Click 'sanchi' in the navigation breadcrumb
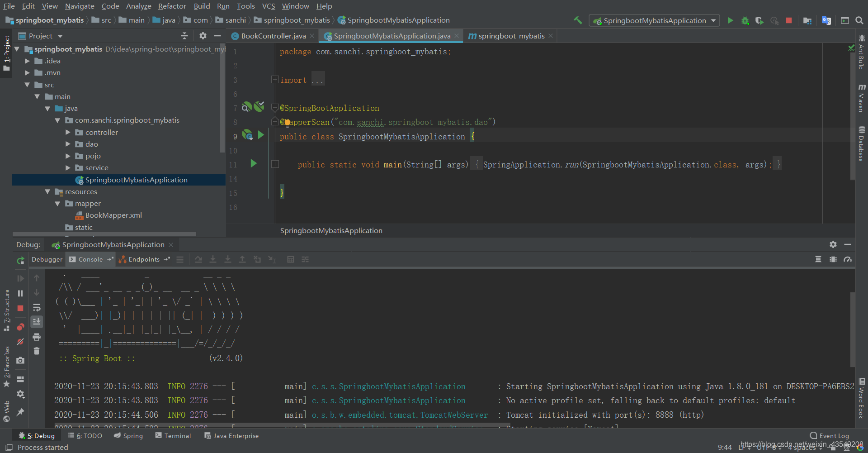 point(236,20)
